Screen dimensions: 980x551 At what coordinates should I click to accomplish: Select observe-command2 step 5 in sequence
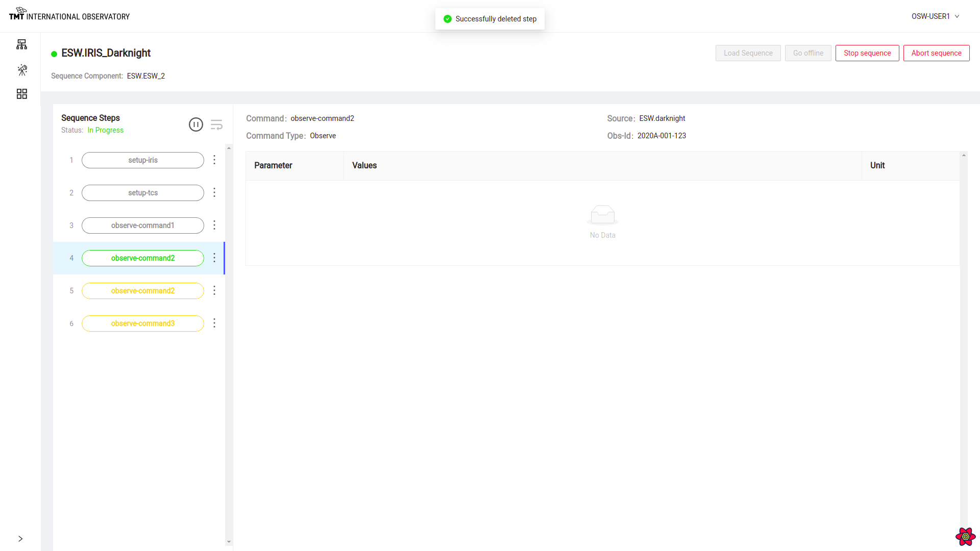[x=142, y=291]
